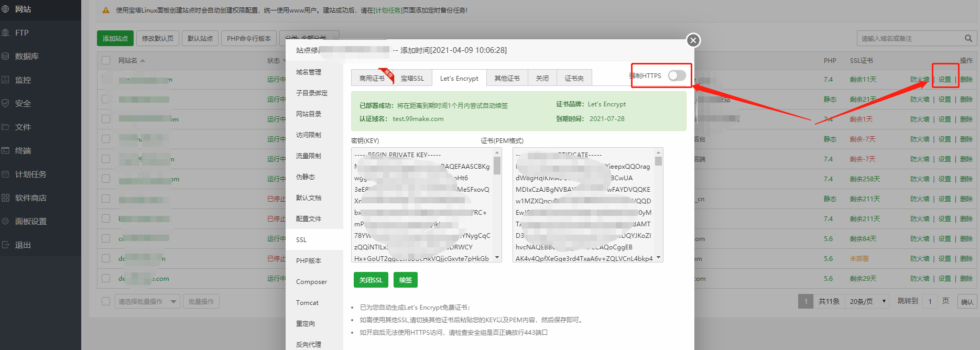Screen dimensions: 980x350
Task: Click the 数据库 database icon in sidebar
Action: 6,56
